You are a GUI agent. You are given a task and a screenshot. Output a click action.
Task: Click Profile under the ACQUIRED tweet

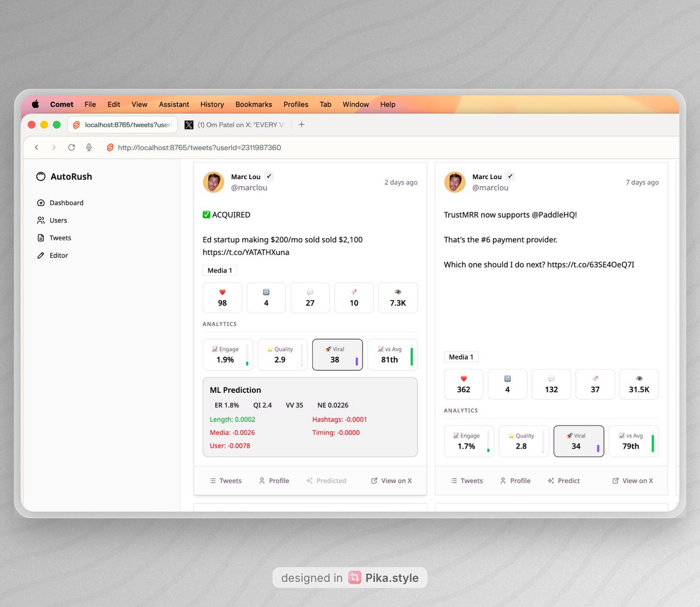click(274, 481)
